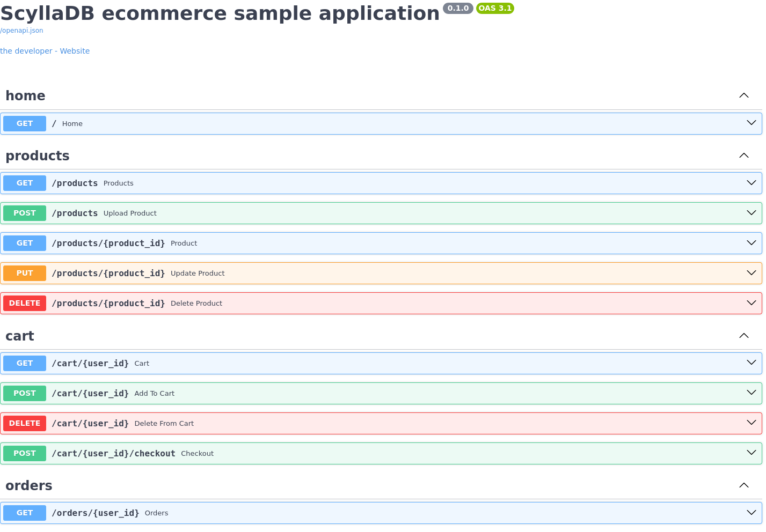Click DELETE badge for Delete From Cart
The height and width of the screenshot is (532, 766).
point(25,423)
